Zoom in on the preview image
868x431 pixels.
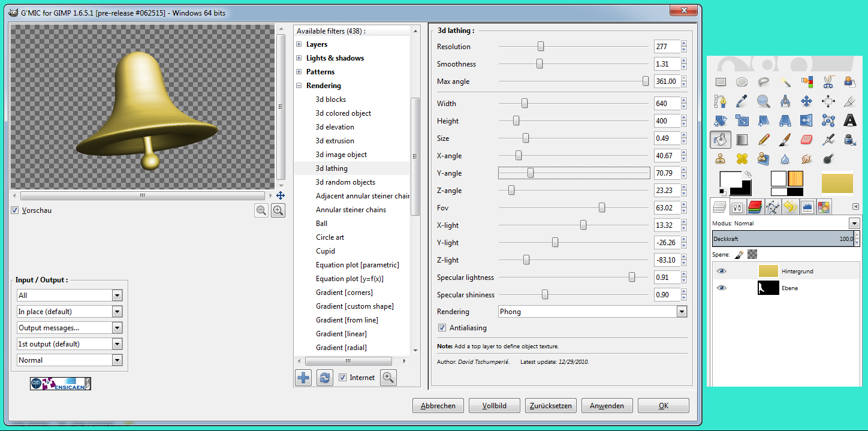[x=278, y=210]
